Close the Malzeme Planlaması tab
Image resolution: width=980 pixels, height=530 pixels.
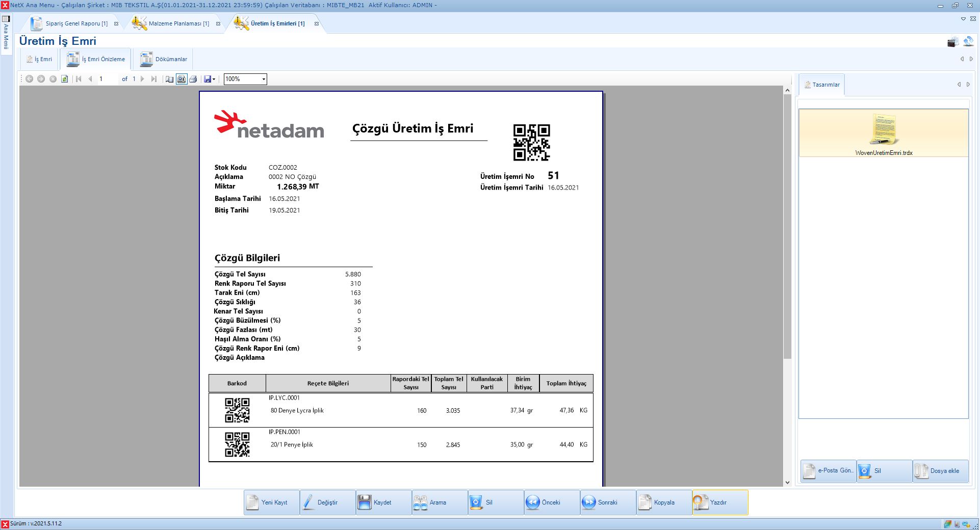(x=218, y=24)
